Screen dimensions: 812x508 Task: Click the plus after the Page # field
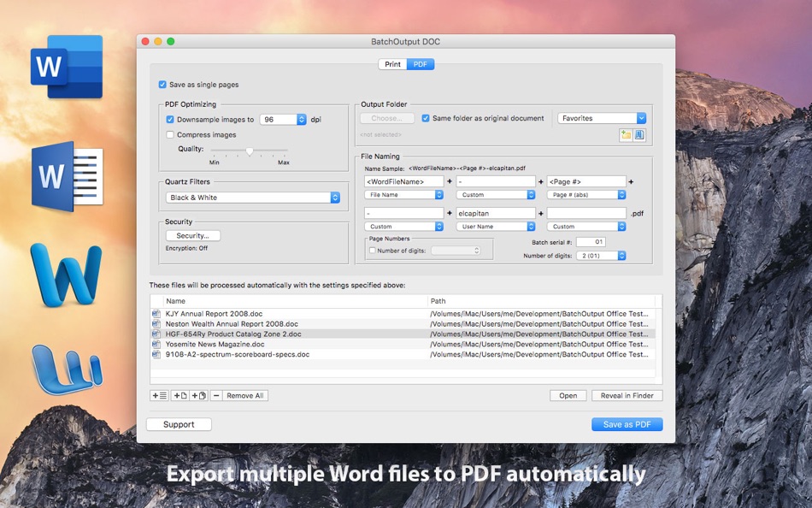632,181
